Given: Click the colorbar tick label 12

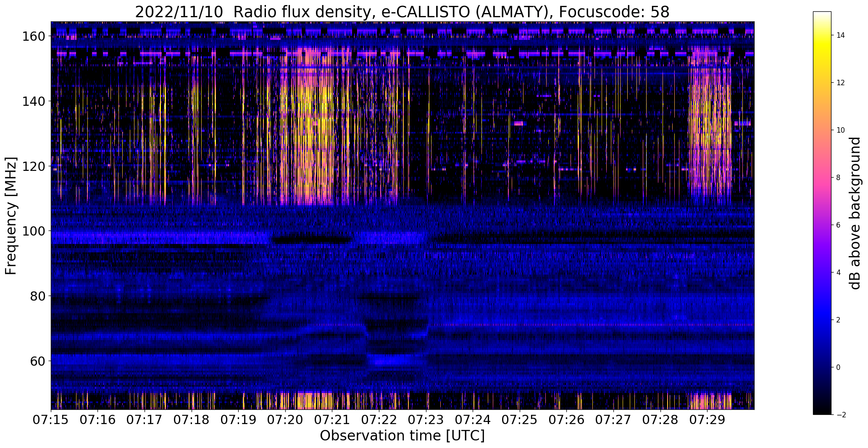Looking at the screenshot, I should (x=841, y=83).
